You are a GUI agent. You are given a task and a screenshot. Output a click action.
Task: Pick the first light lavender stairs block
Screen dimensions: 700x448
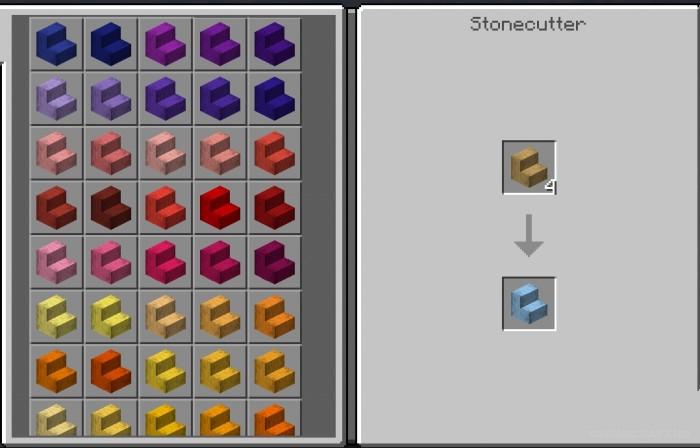tap(56, 99)
